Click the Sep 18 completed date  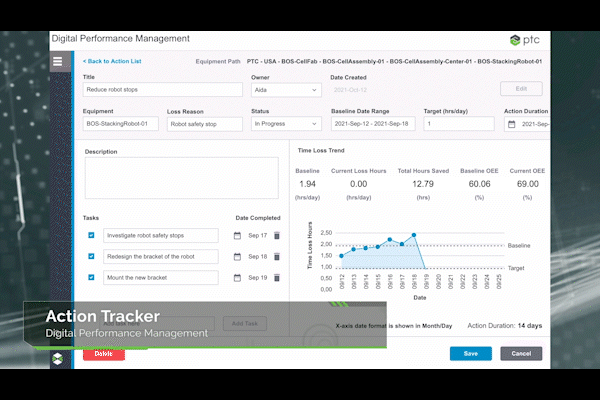(x=258, y=256)
